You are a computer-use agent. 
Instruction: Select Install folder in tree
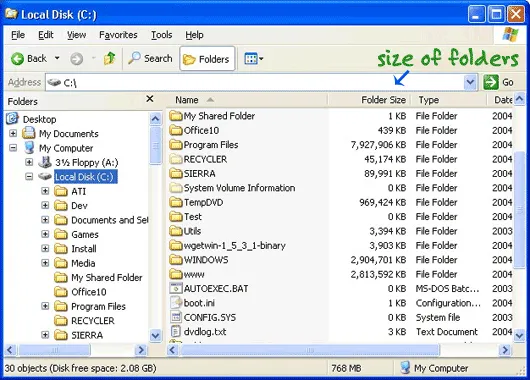point(76,249)
